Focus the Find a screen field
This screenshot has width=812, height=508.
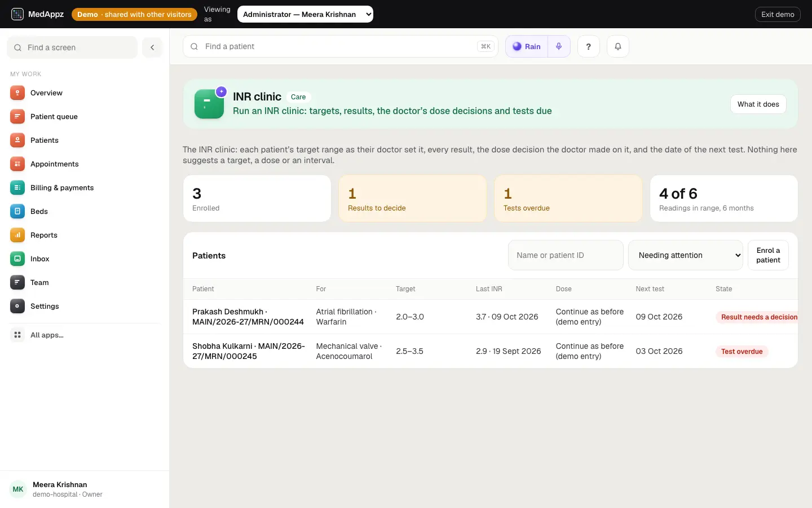point(72,47)
